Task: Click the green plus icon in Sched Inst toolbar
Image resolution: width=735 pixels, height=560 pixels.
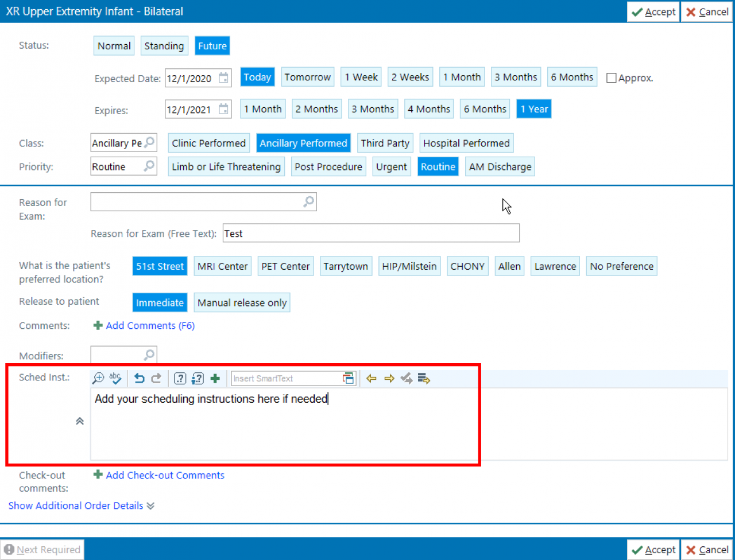Action: 215,378
